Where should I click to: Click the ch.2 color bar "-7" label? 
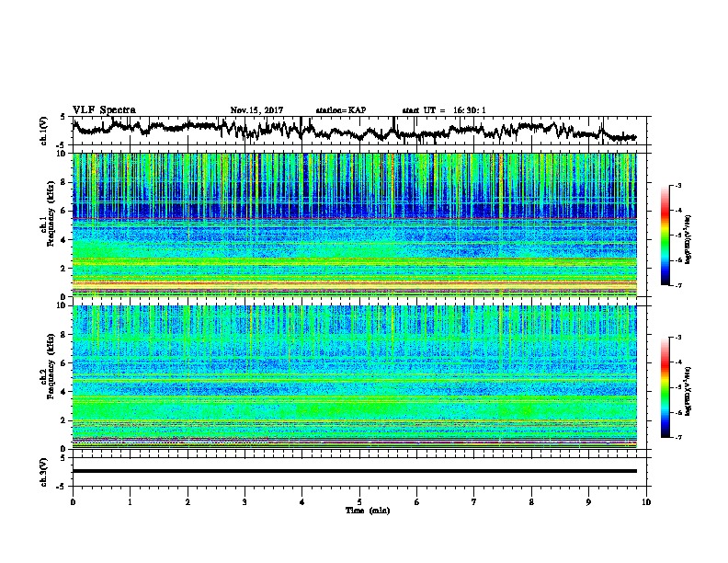pyautogui.click(x=677, y=437)
